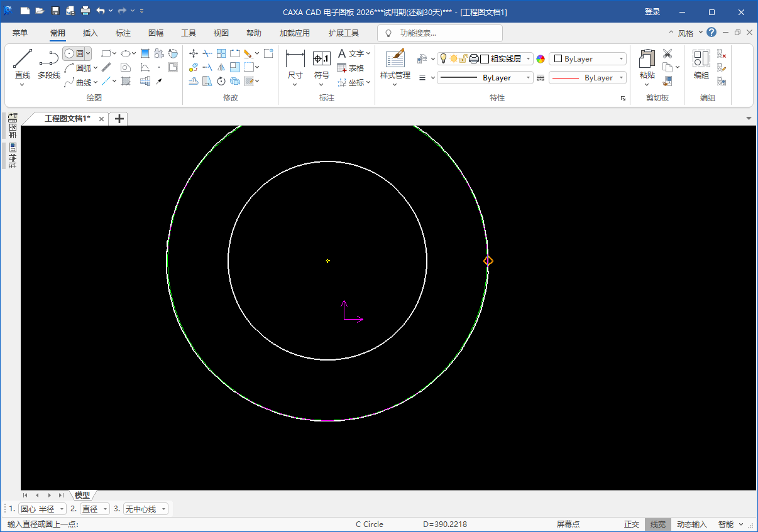The width and height of the screenshot is (758, 532).
Task: Select the 直线 line drawing tool
Action: click(x=23, y=65)
